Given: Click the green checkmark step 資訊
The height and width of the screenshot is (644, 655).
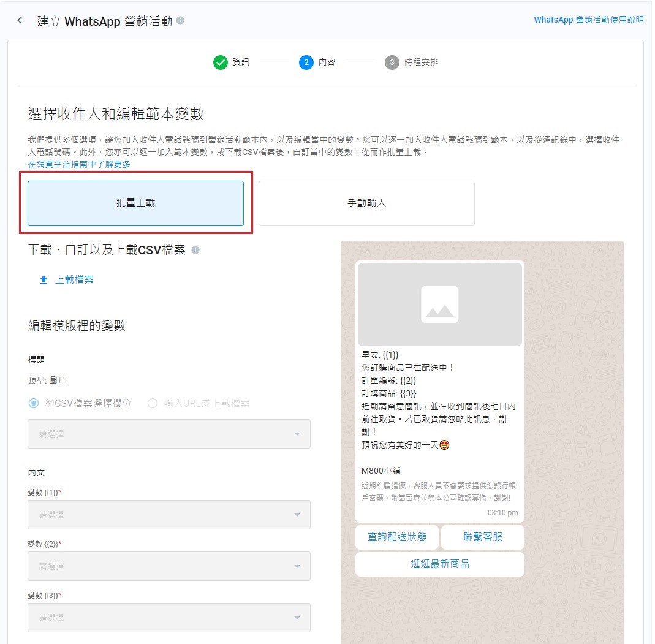Looking at the screenshot, I should click(220, 63).
